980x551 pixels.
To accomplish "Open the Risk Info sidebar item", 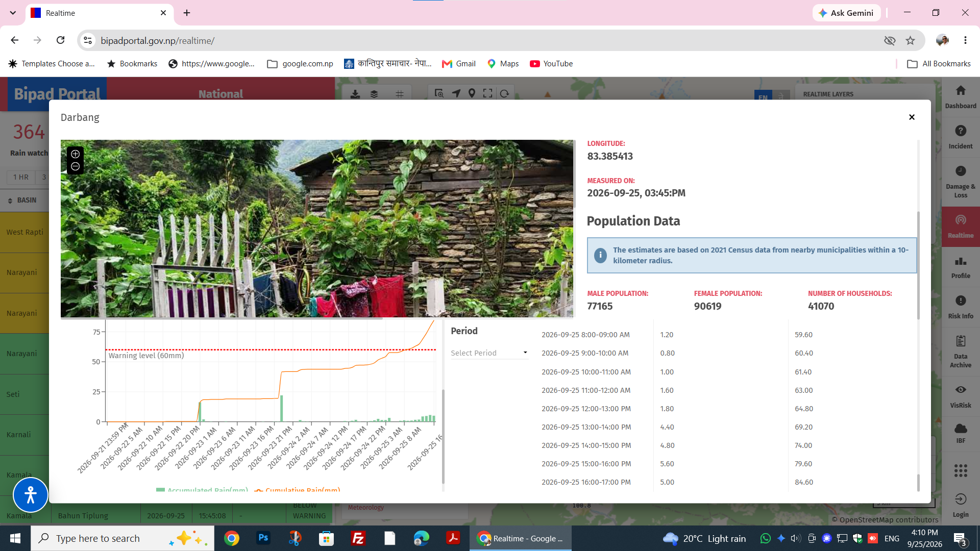I will point(961,308).
